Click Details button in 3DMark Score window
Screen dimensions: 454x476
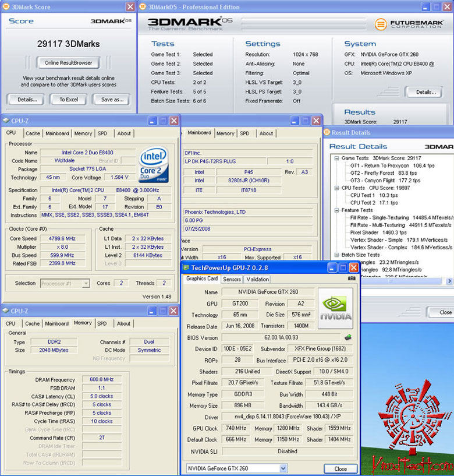click(27, 100)
